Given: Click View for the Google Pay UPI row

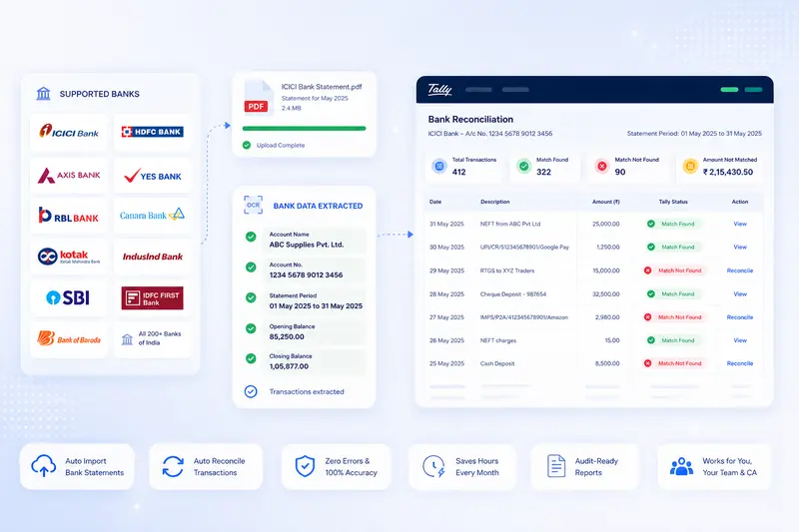Looking at the screenshot, I should (x=740, y=247).
